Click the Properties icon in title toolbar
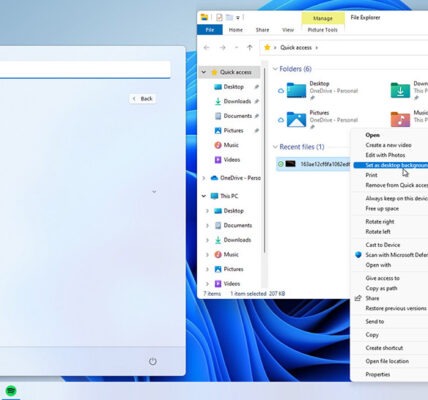 click(x=219, y=17)
